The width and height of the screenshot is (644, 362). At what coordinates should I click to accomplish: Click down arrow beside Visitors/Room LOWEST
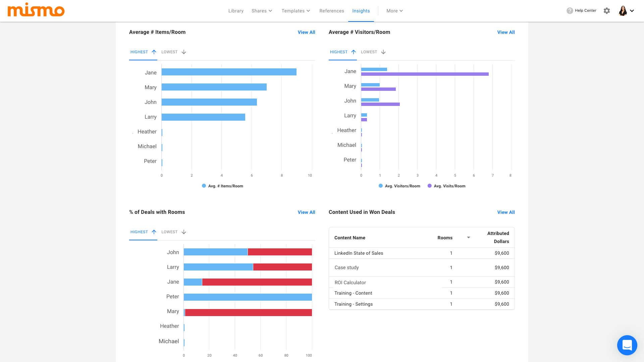click(x=383, y=52)
